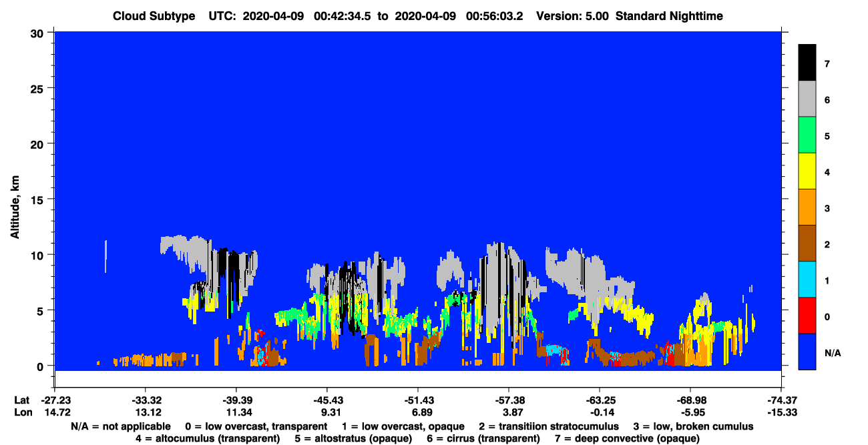Click legend text '0 = low overcast, transparent'

coord(256,426)
